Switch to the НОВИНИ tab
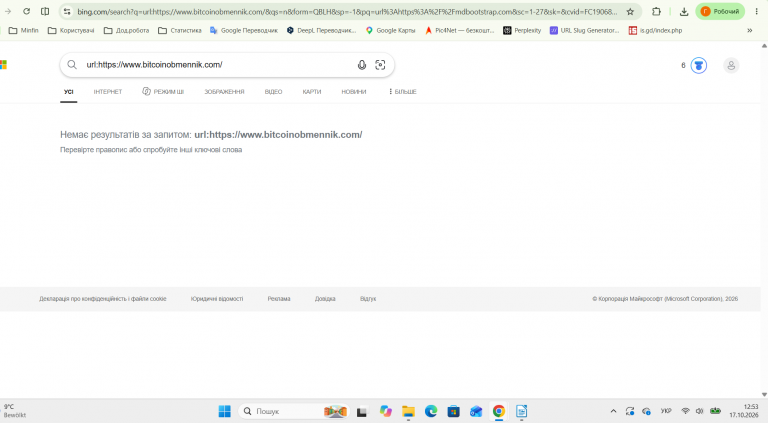Viewport: 768px width, 423px height. click(354, 92)
